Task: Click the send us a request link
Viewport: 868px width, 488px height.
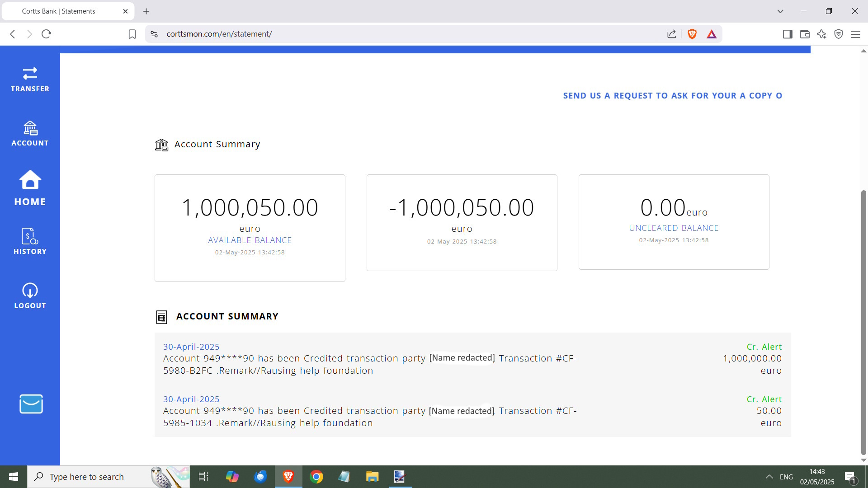Action: click(x=672, y=96)
